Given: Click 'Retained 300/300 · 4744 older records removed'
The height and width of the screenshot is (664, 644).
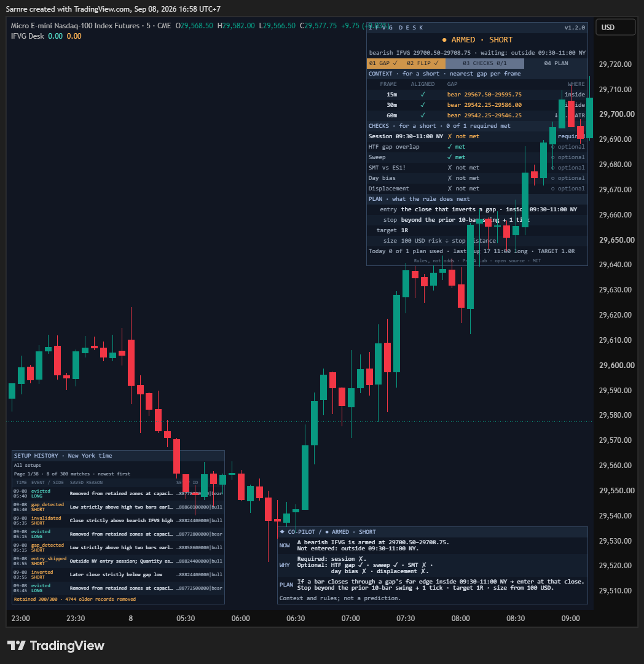Looking at the screenshot, I should 75,600.
